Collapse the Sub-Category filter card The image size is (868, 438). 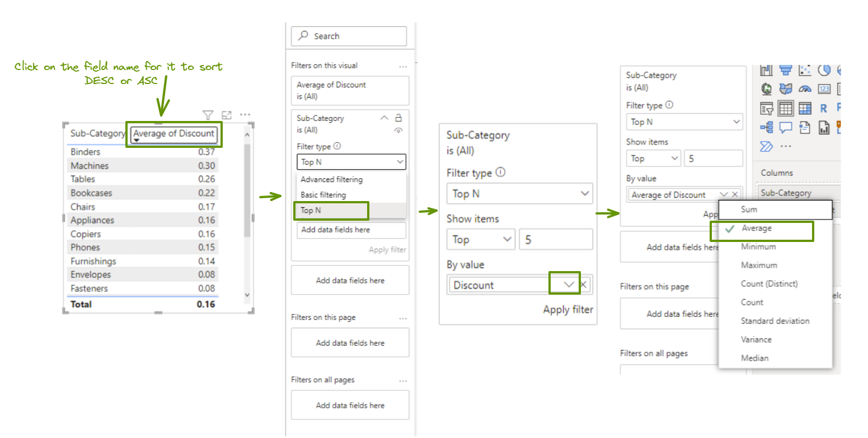(384, 118)
